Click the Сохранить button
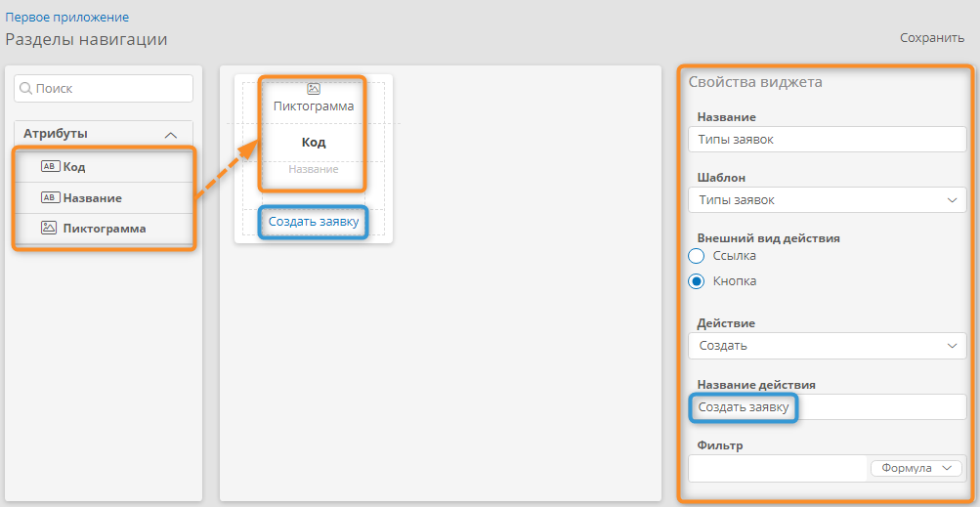 coord(931,38)
